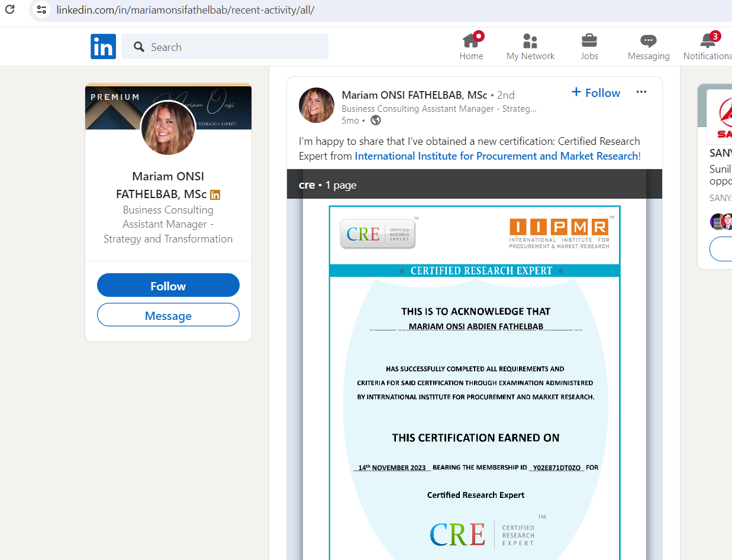
Task: Click the Message button in the sidebar card
Action: 168,315
